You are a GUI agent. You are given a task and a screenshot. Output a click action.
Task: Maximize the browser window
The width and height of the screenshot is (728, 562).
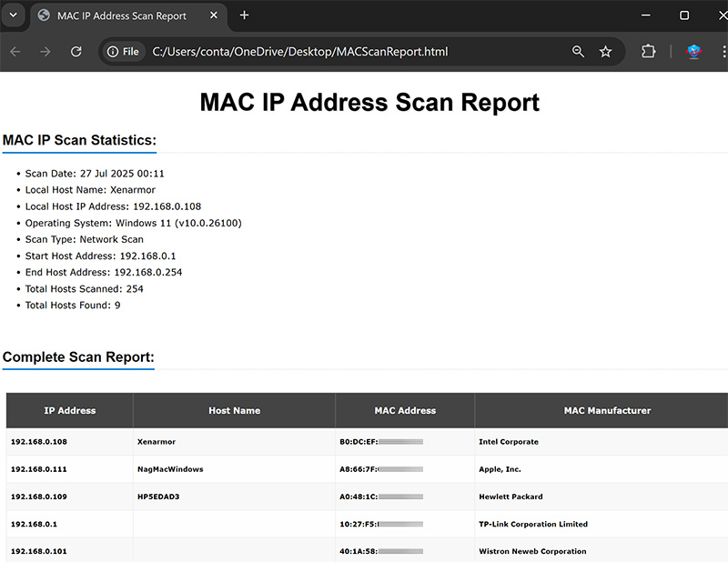click(684, 15)
